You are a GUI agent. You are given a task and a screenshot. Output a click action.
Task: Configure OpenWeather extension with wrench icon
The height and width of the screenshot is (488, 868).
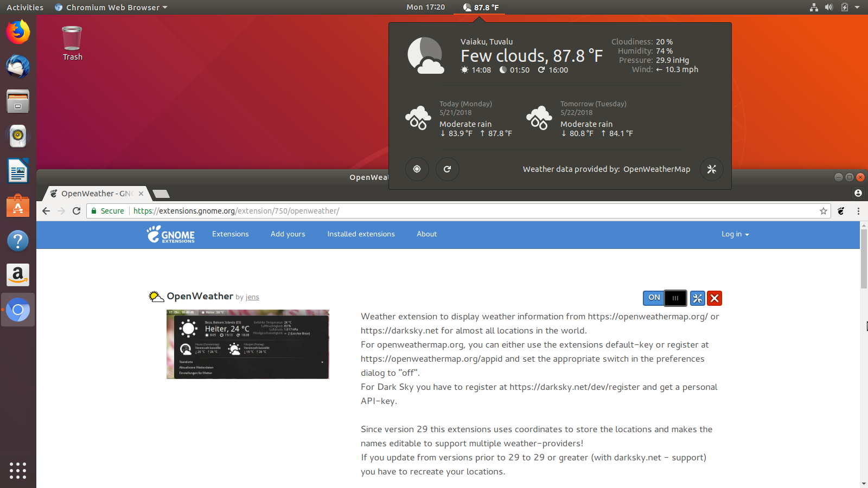(x=697, y=298)
